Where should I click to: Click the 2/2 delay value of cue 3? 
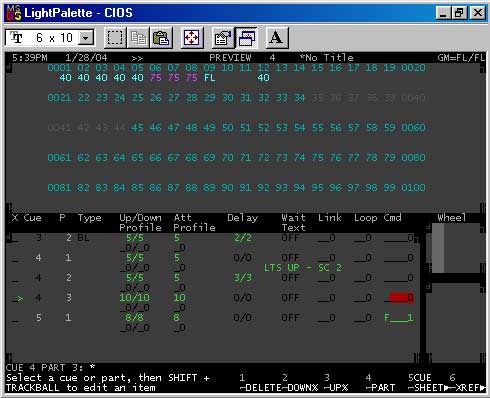coord(243,238)
